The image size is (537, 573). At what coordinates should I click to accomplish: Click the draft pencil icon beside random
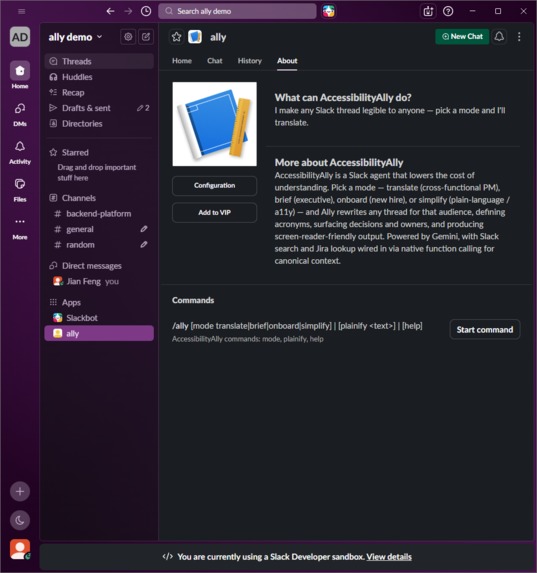click(144, 244)
